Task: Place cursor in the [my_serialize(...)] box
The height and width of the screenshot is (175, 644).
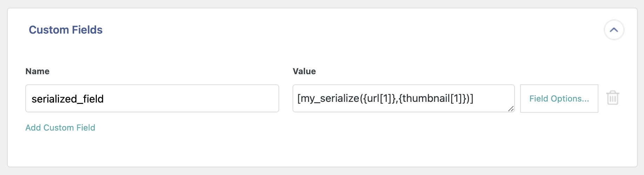Action: (400, 98)
